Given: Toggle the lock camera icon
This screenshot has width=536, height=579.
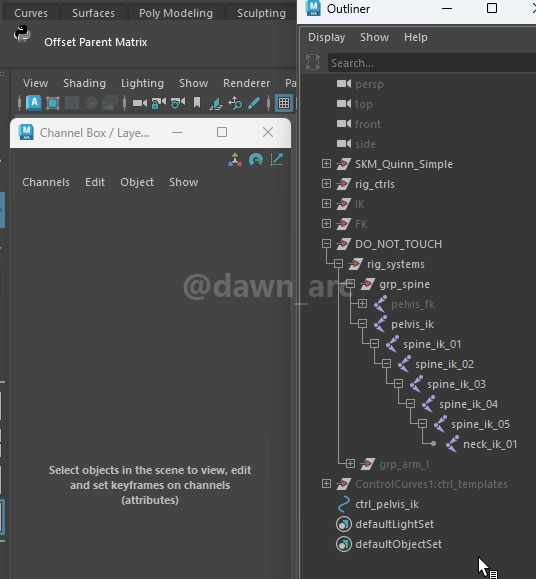Looking at the screenshot, I should click(x=159, y=103).
